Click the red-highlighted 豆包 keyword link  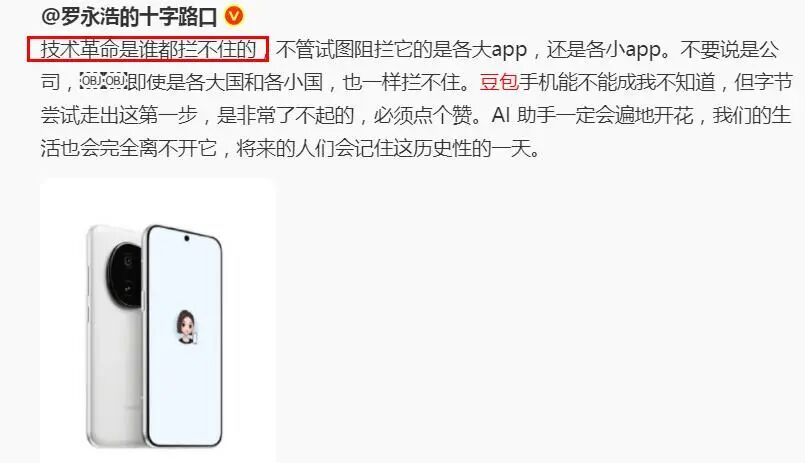coord(499,82)
